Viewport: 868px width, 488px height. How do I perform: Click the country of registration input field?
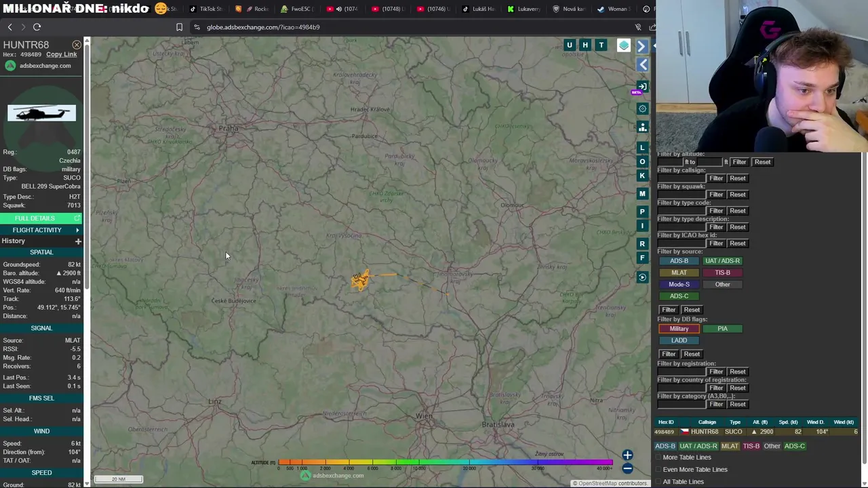[681, 388]
